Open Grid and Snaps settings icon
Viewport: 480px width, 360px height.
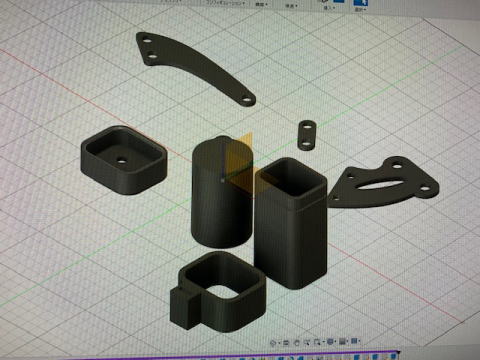pyautogui.click(x=342, y=341)
